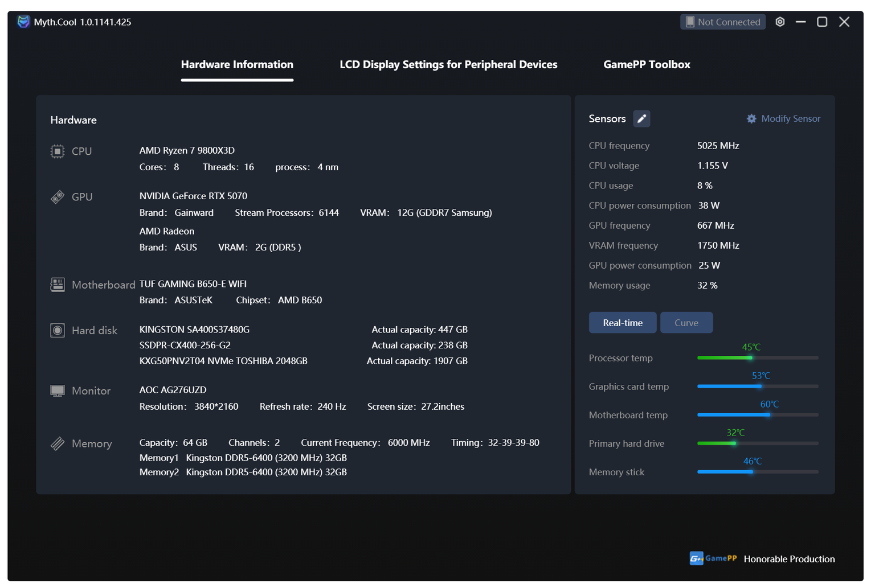Select the Real-time view button
Image resolution: width=875 pixels, height=588 pixels.
pyautogui.click(x=623, y=323)
